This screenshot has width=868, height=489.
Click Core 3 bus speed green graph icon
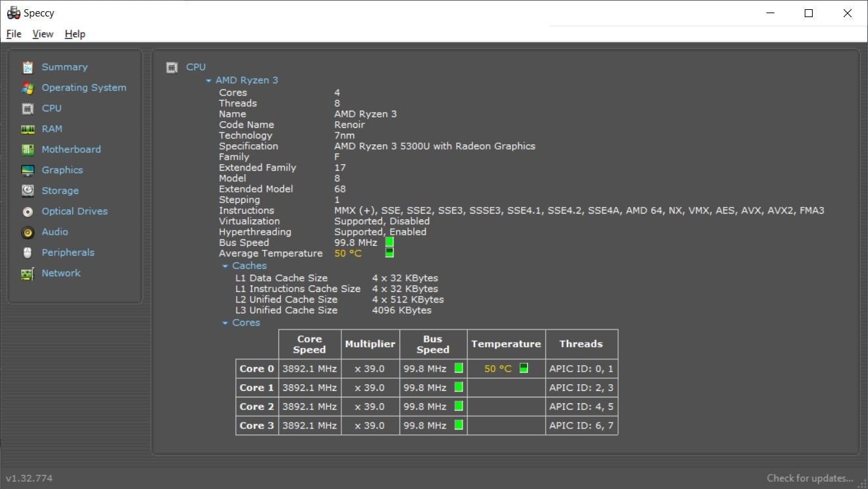(459, 425)
